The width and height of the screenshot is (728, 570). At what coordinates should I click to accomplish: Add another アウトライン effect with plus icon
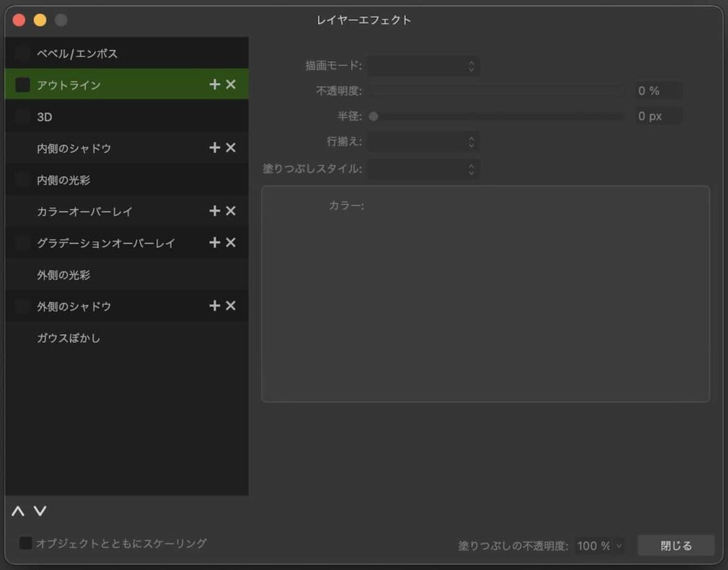pyautogui.click(x=215, y=85)
